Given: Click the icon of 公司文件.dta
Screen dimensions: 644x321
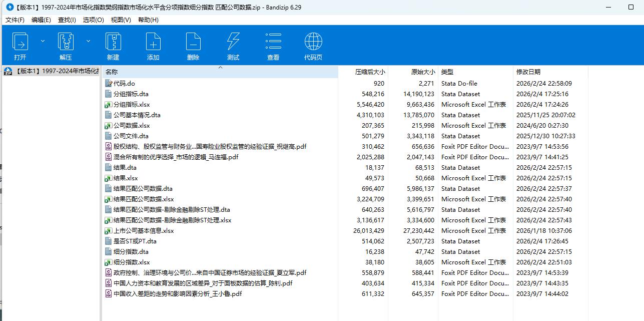Looking at the screenshot, I should click(x=109, y=136).
